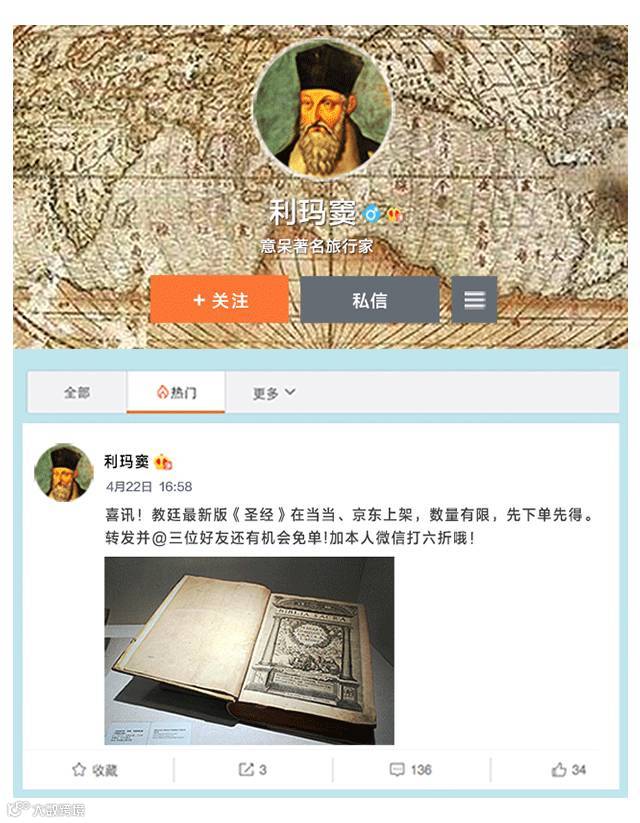
Task: Click the star 收藏 favorite icon
Action: coord(79,769)
